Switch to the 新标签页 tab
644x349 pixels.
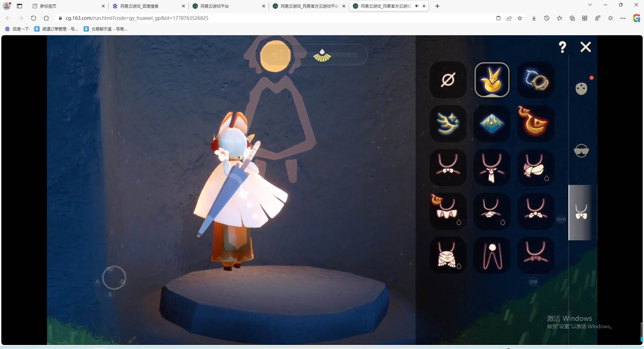[69, 6]
